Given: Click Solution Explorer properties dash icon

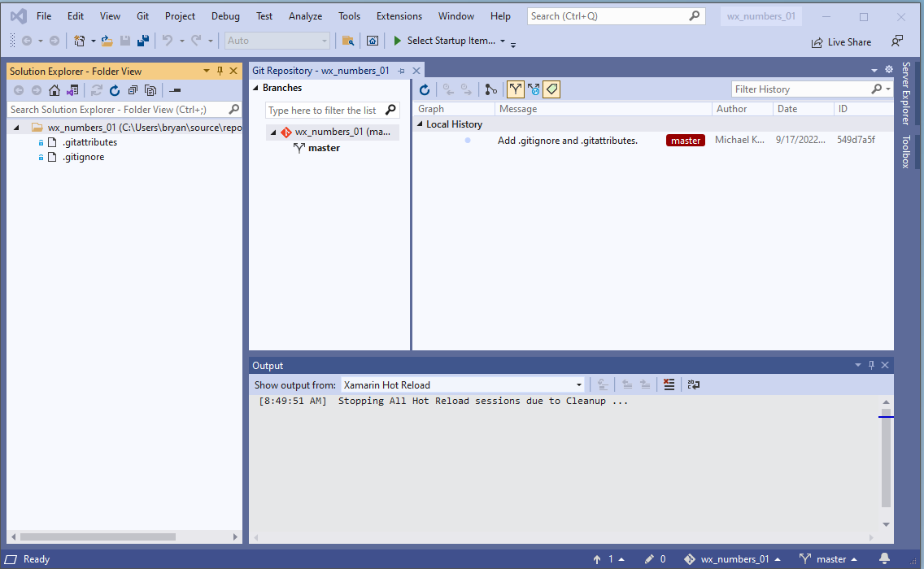Looking at the screenshot, I should click(x=175, y=90).
